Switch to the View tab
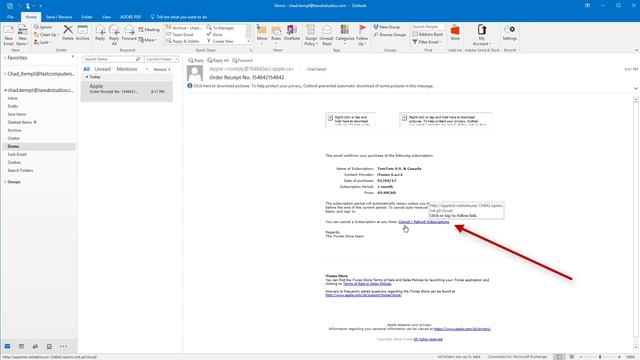640x360 pixels. pyautogui.click(x=106, y=17)
